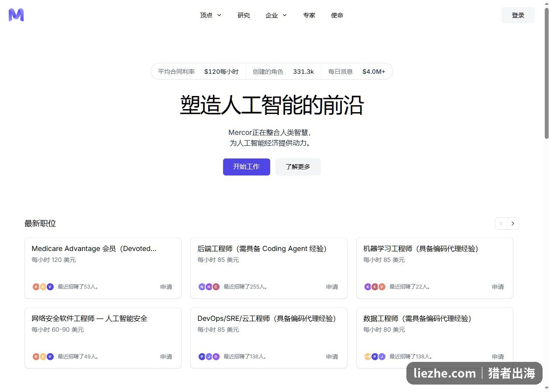Click the Mercor M logo
550x392 pixels.
click(x=16, y=15)
